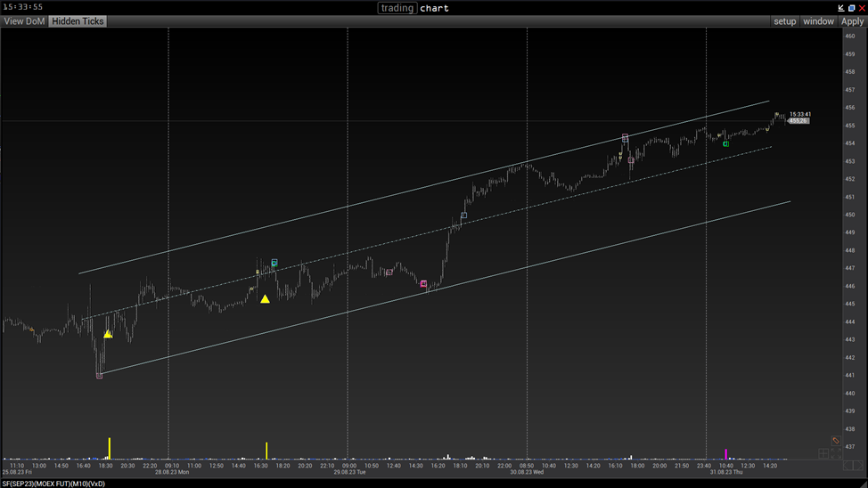Click the maximize window icon
The height and width of the screenshot is (488, 868).
[851, 8]
